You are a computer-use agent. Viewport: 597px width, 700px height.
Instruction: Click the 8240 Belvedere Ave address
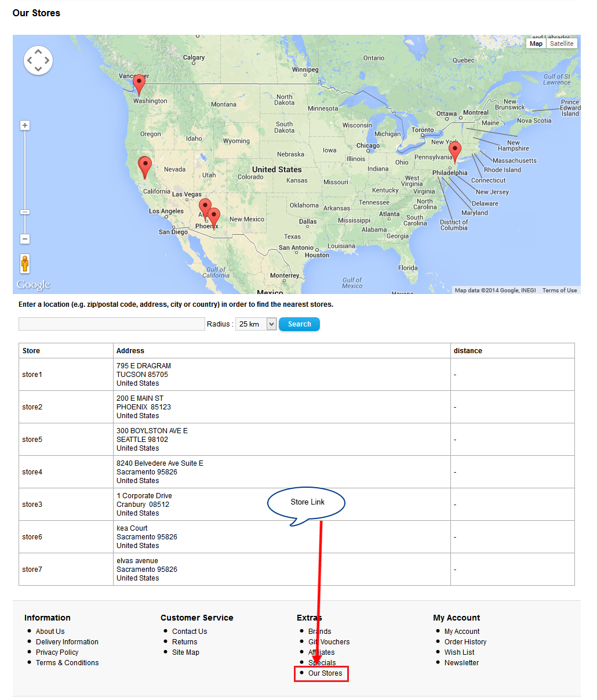click(282, 472)
